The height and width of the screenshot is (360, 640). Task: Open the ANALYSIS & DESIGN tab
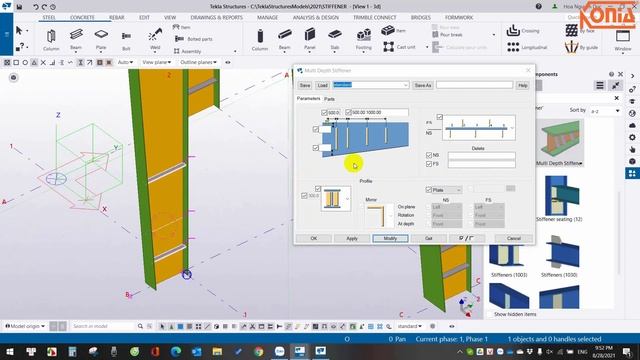[x=316, y=18]
